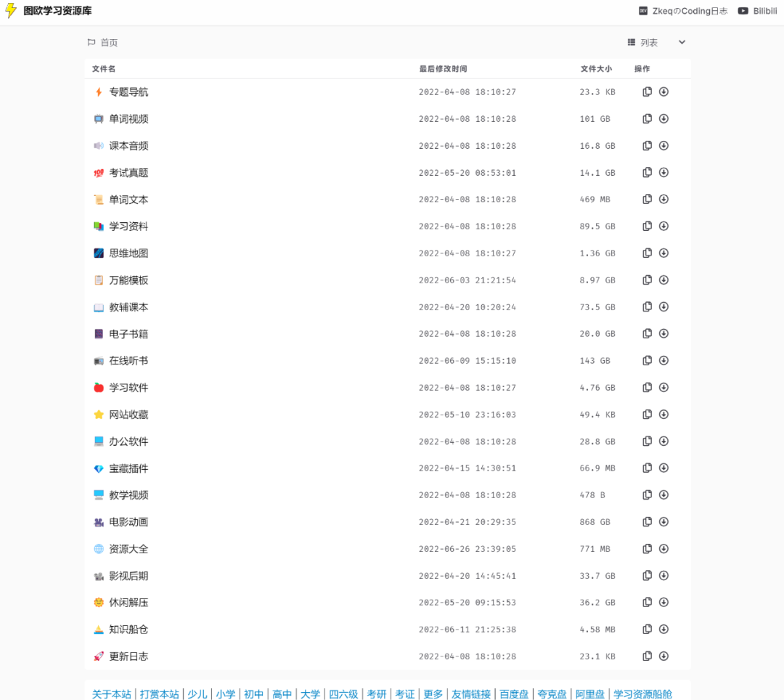784x700 pixels.
Task: Copy link of 思维地图 row
Action: (x=647, y=253)
